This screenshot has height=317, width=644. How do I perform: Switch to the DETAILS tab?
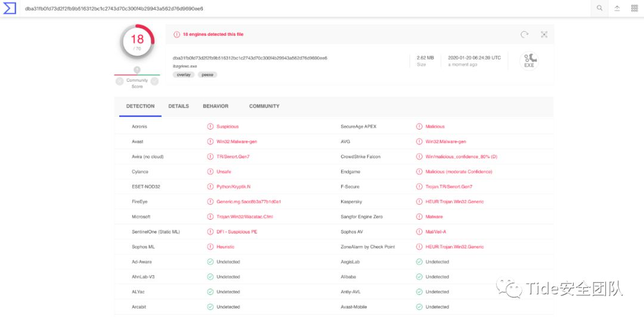point(178,106)
